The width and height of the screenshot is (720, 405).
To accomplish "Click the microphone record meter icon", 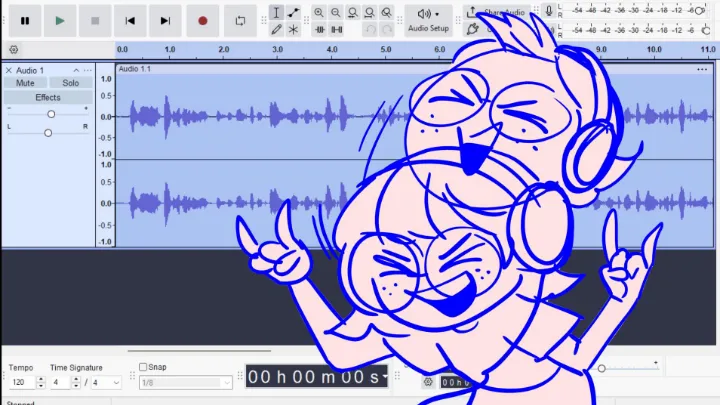I will point(549,10).
